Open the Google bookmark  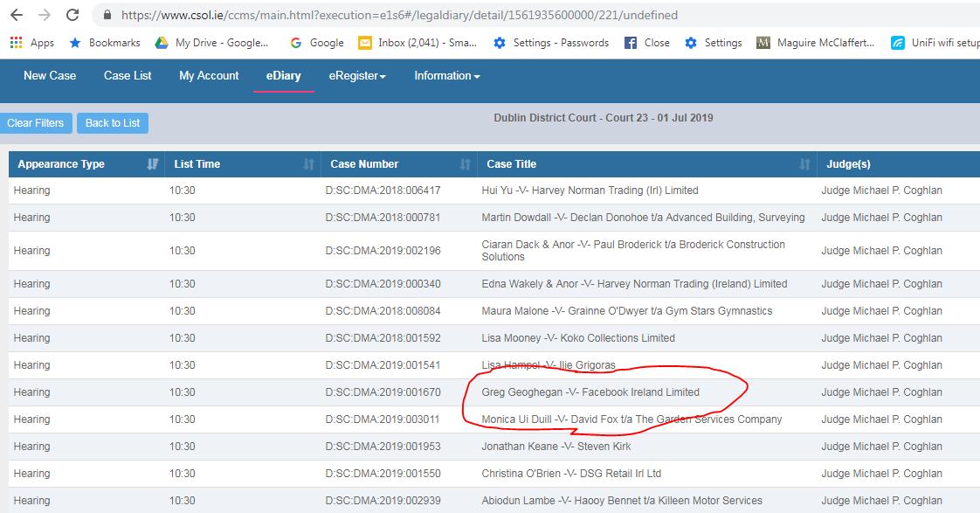tap(317, 43)
